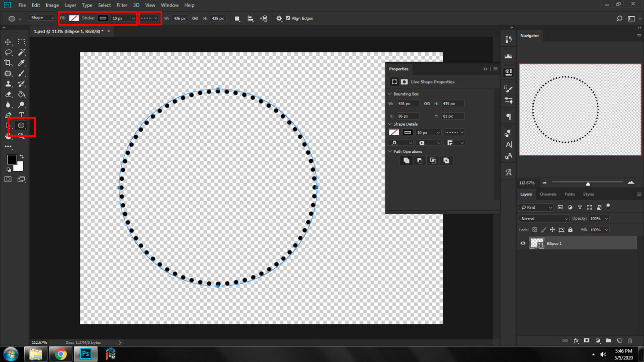Image resolution: width=644 pixels, height=362 pixels.
Task: Open the Shape tool mode dropdown
Action: coord(42,18)
